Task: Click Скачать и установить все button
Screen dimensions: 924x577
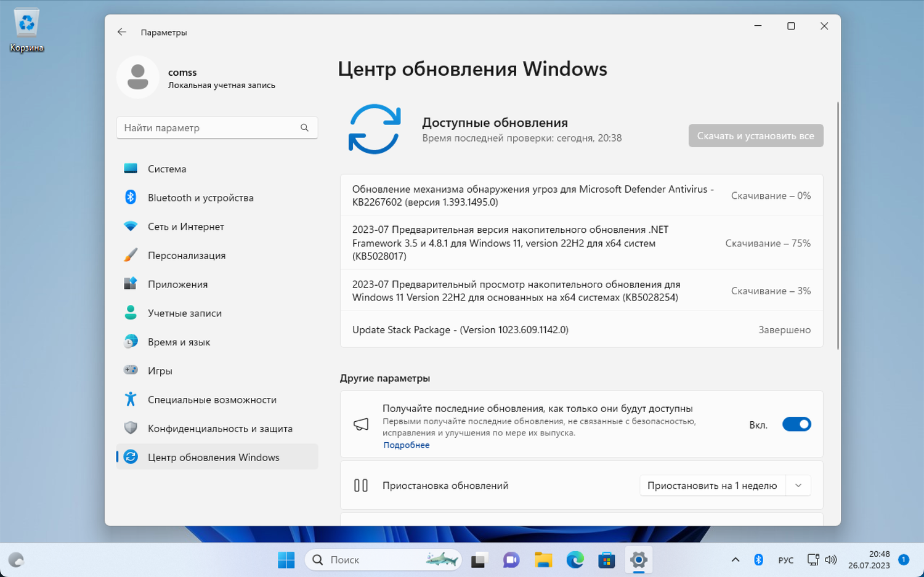Action: click(756, 135)
